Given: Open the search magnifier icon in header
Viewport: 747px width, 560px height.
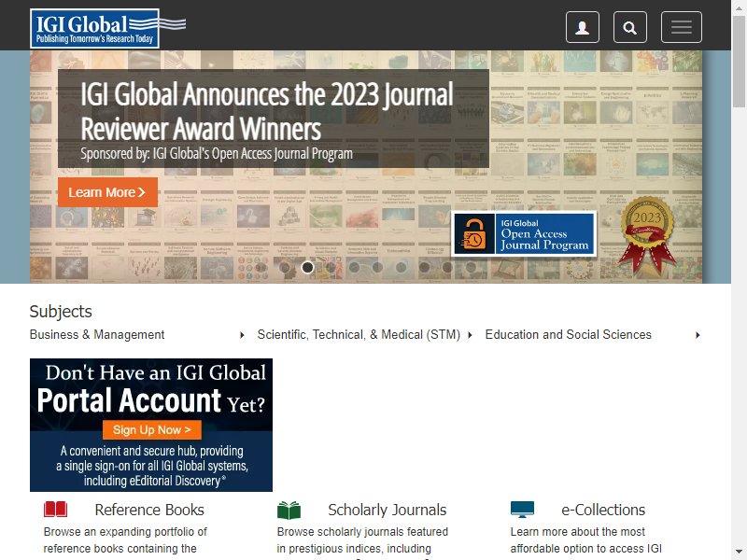Looking at the screenshot, I should point(629,27).
